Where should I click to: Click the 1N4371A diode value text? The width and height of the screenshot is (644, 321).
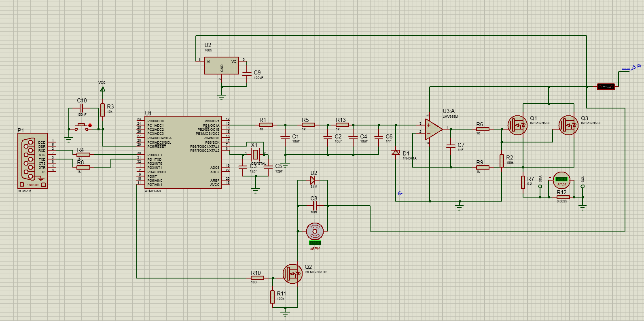(409, 158)
